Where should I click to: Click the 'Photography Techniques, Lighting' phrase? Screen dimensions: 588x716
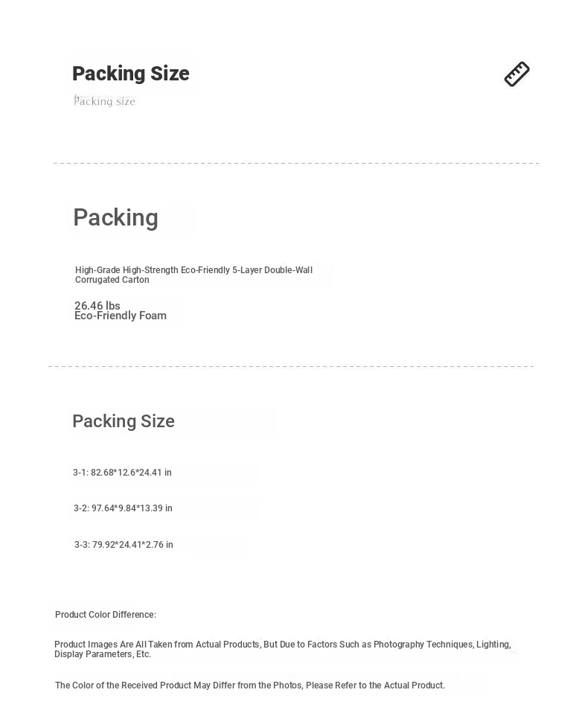click(442, 645)
